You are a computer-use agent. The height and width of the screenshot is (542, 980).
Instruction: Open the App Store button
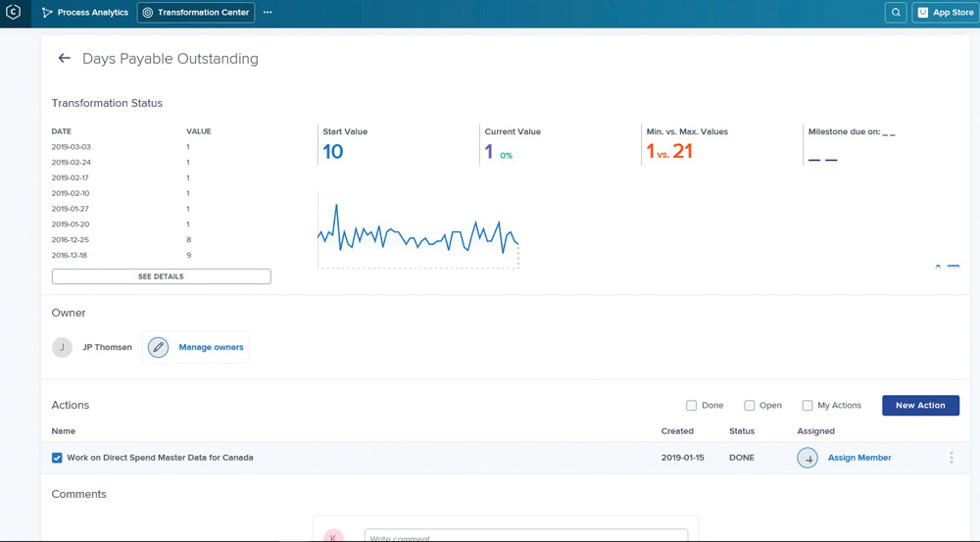[945, 13]
